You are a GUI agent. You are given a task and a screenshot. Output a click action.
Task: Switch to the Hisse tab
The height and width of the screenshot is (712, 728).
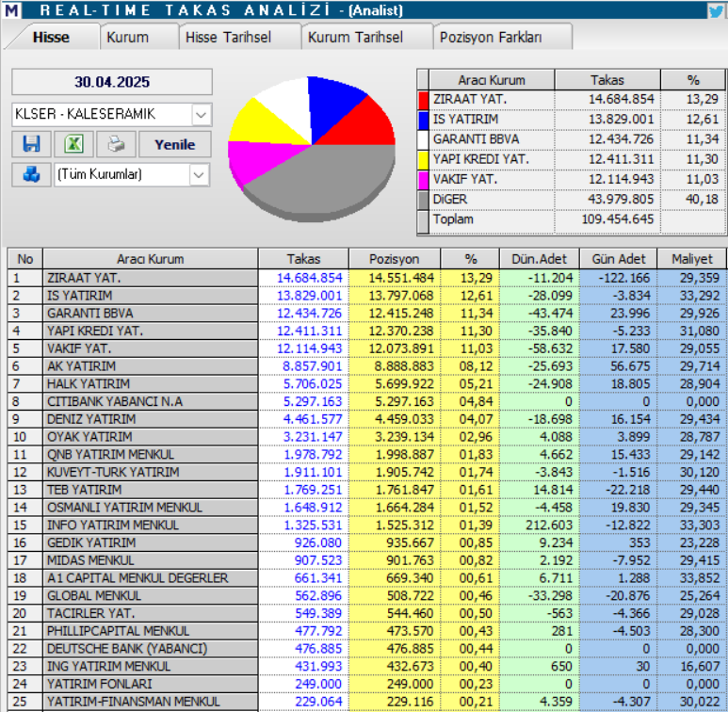tap(51, 37)
